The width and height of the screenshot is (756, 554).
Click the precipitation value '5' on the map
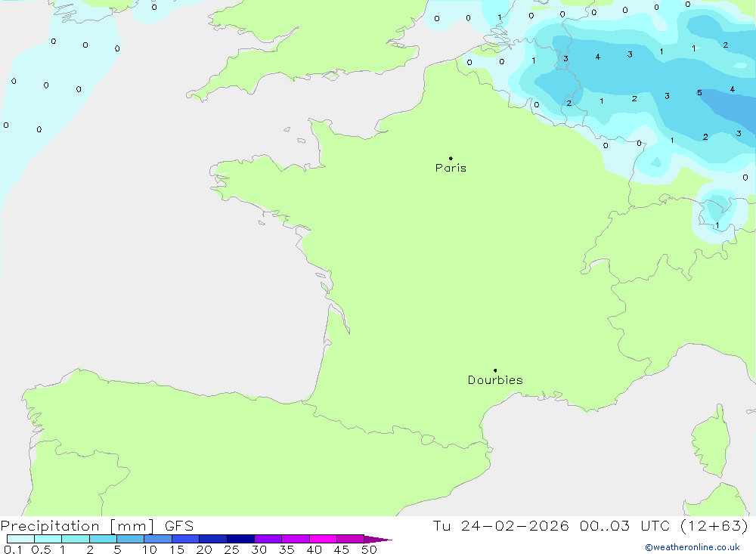[x=699, y=92]
